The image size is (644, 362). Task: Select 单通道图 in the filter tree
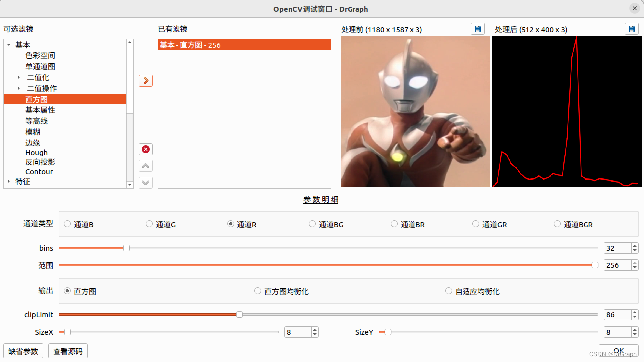click(x=40, y=66)
